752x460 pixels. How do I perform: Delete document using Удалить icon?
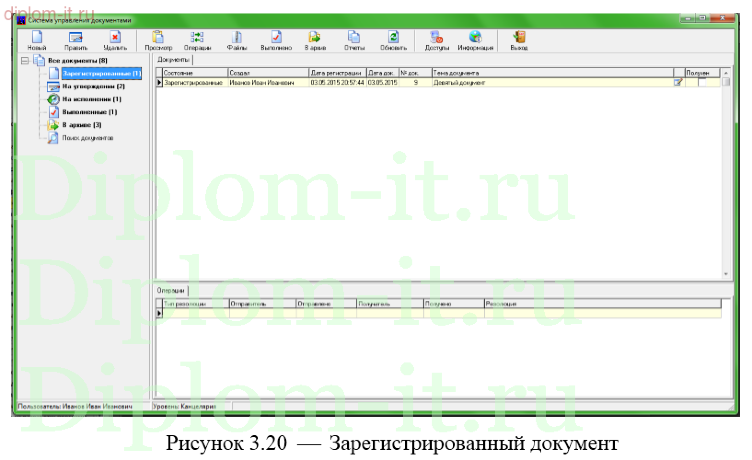(115, 40)
